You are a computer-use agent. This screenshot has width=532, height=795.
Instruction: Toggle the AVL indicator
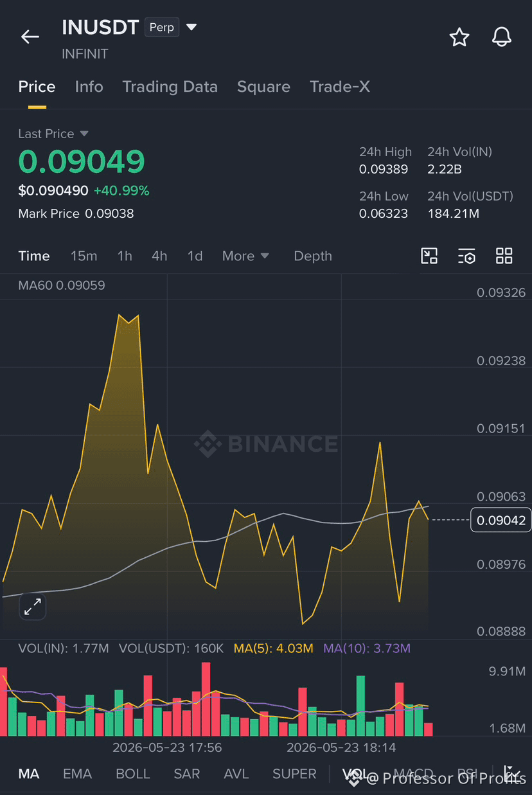click(236, 774)
